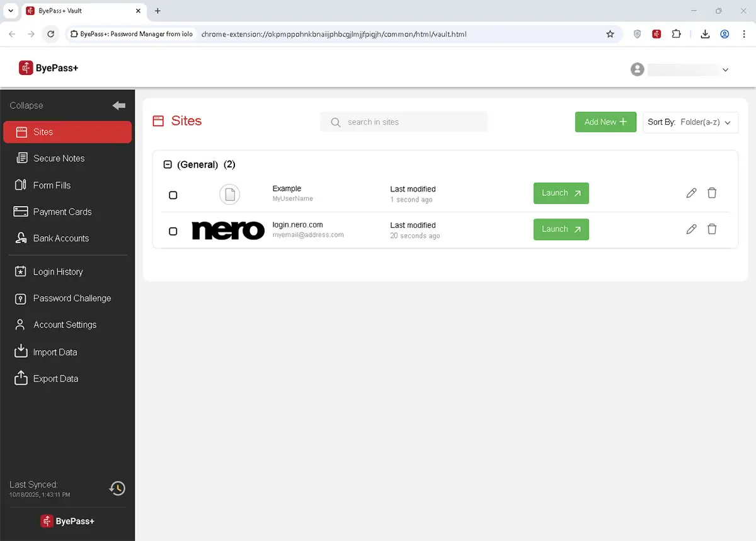Check the Example site entry checkbox

tap(173, 195)
